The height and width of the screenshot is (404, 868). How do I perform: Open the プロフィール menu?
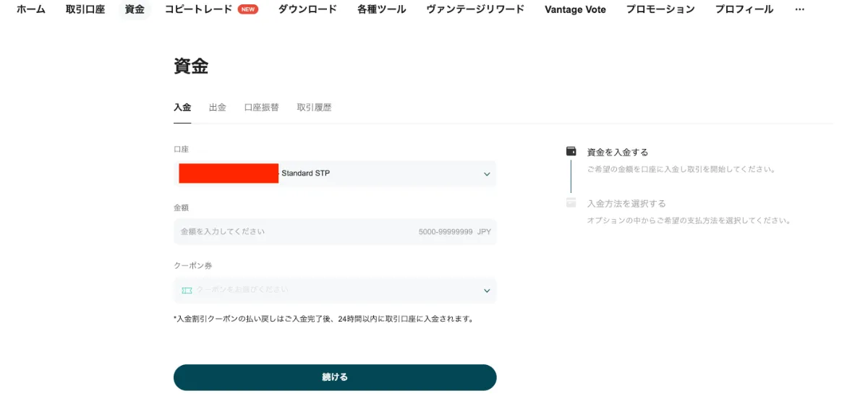[x=744, y=9]
